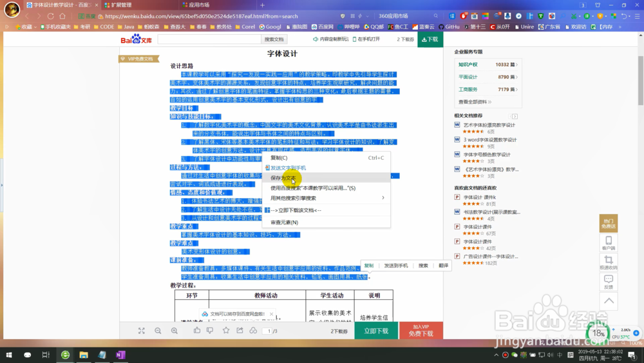644x363 pixels.
Task: Click the page vertical scrollbar thumb
Action: [x=641, y=80]
